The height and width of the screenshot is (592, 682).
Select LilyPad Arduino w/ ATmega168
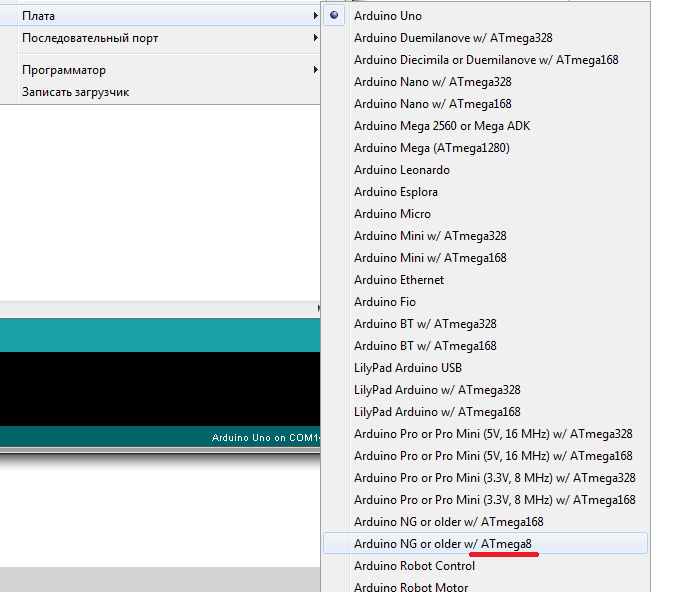click(485, 411)
